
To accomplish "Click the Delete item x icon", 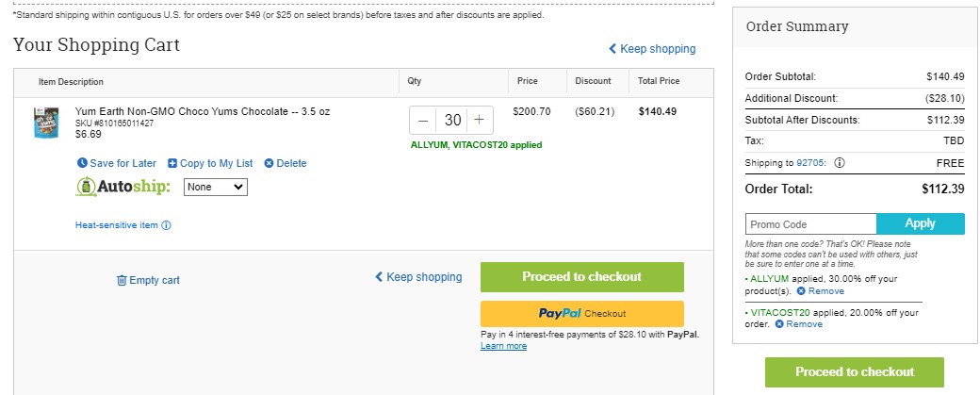I will (x=269, y=163).
